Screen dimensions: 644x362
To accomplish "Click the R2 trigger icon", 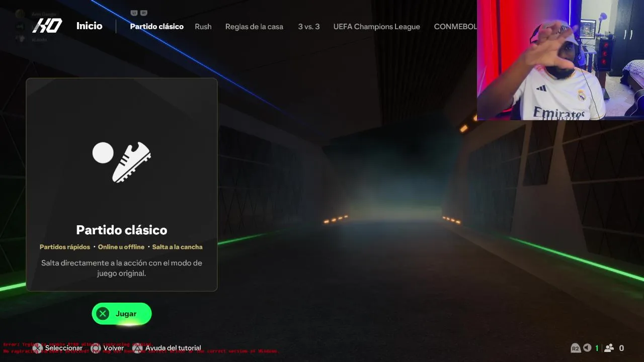I will click(576, 348).
